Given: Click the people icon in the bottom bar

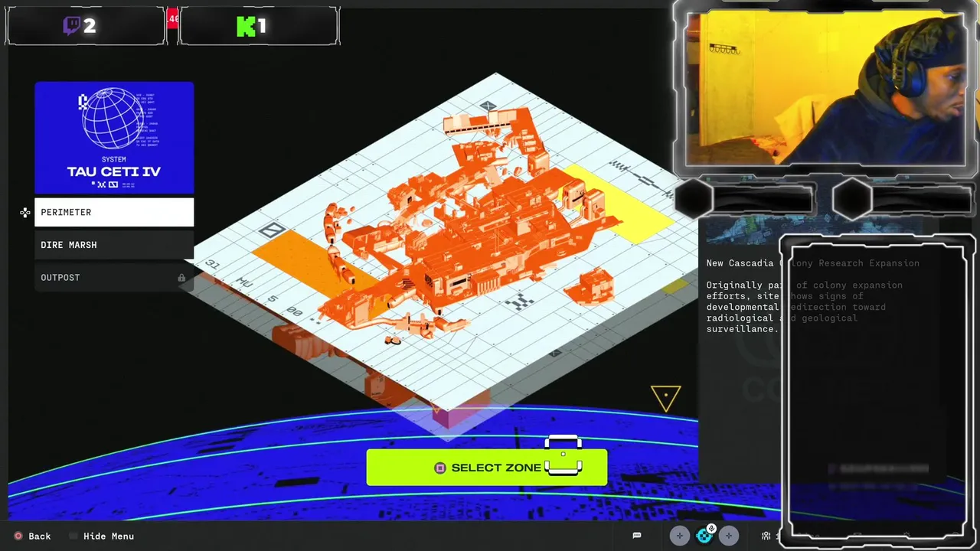Looking at the screenshot, I should click(766, 536).
